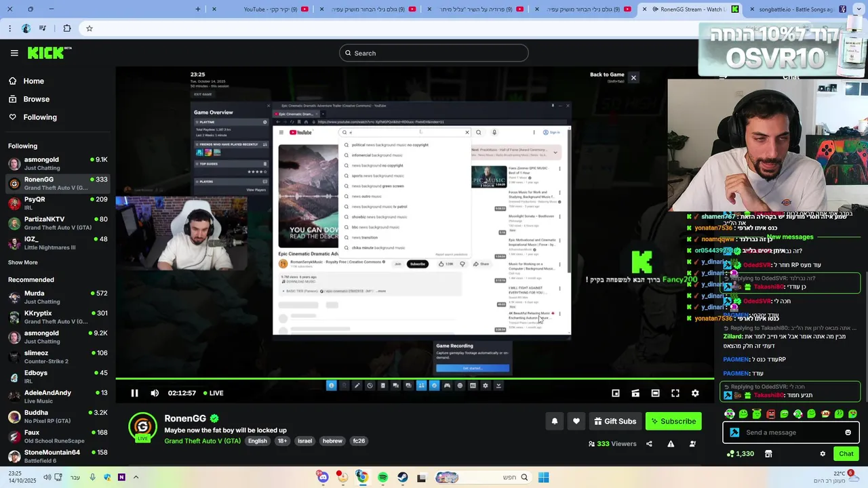The image size is (868, 488).
Task: Click the fc26 tag
Action: (x=359, y=441)
